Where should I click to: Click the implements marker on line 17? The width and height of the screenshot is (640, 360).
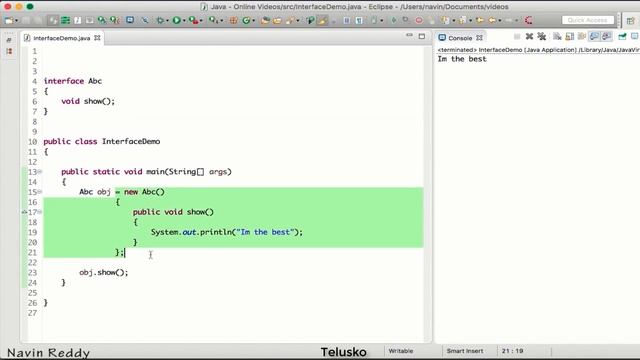tap(24, 212)
